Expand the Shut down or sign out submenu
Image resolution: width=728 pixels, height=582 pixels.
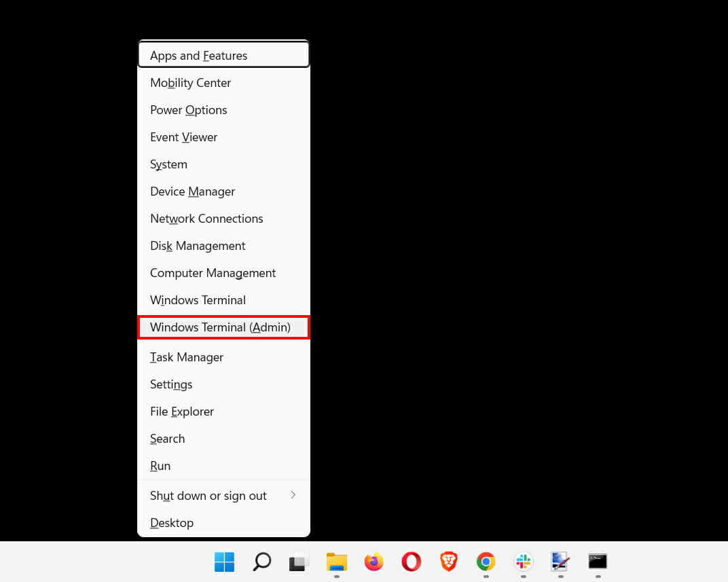pyautogui.click(x=208, y=495)
